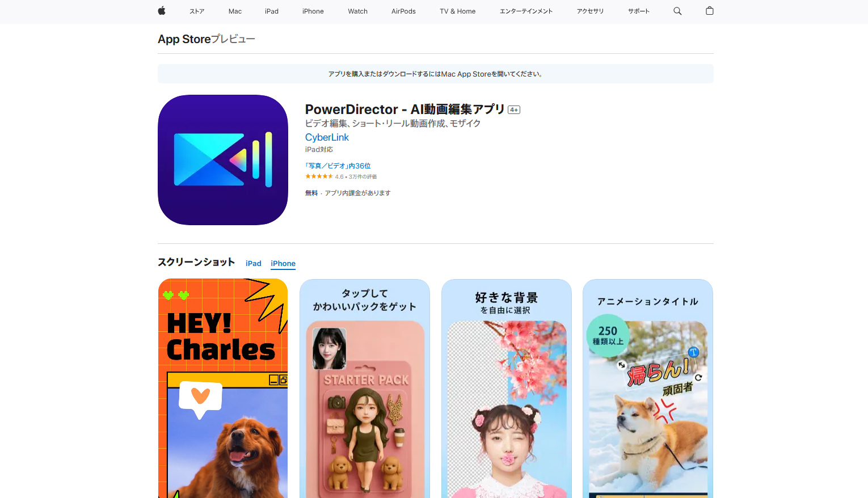The image size is (868, 498).
Task: Click the CyberLink developer link
Action: coord(327,137)
